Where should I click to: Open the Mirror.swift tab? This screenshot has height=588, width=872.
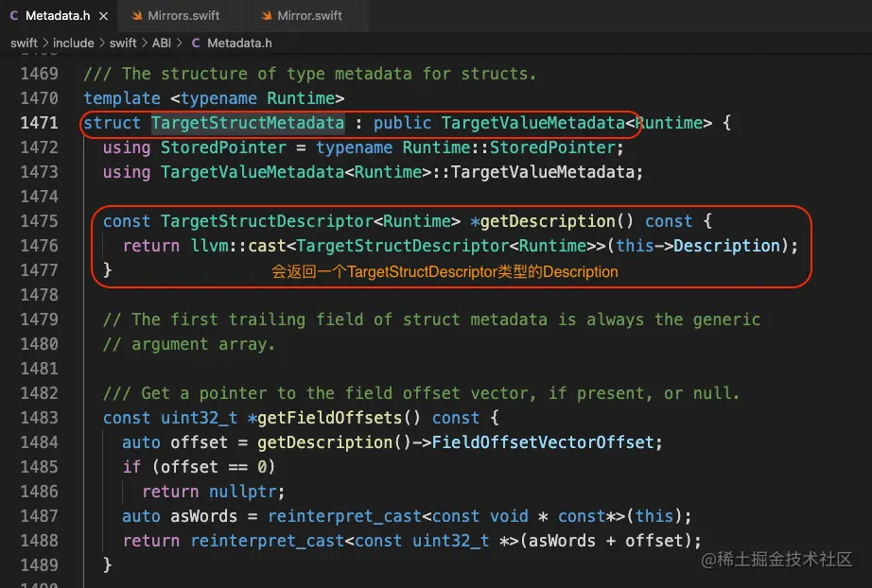(309, 15)
